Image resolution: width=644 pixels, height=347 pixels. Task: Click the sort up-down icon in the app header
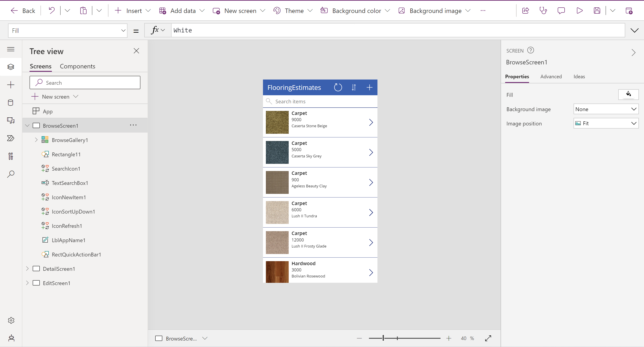[354, 87]
